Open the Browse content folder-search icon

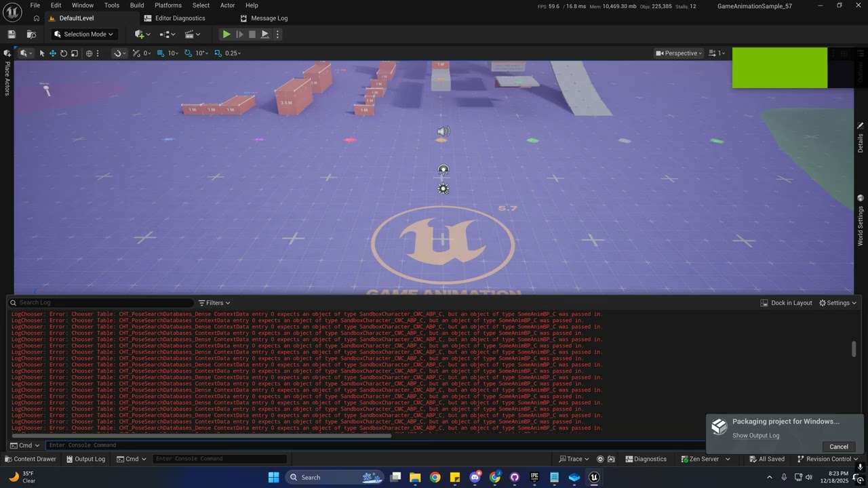31,34
